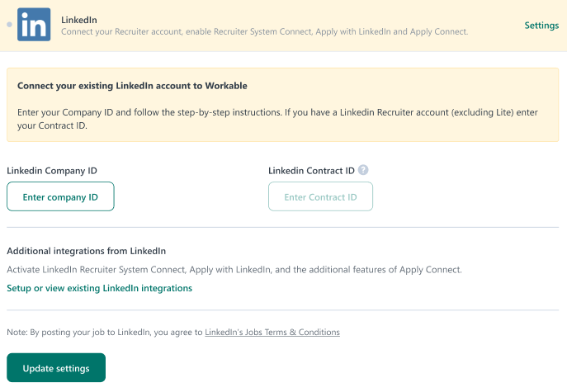Click the help icon beside Linkedin Contract ID
Image resolution: width=567 pixels, height=392 pixels.
coord(363,170)
